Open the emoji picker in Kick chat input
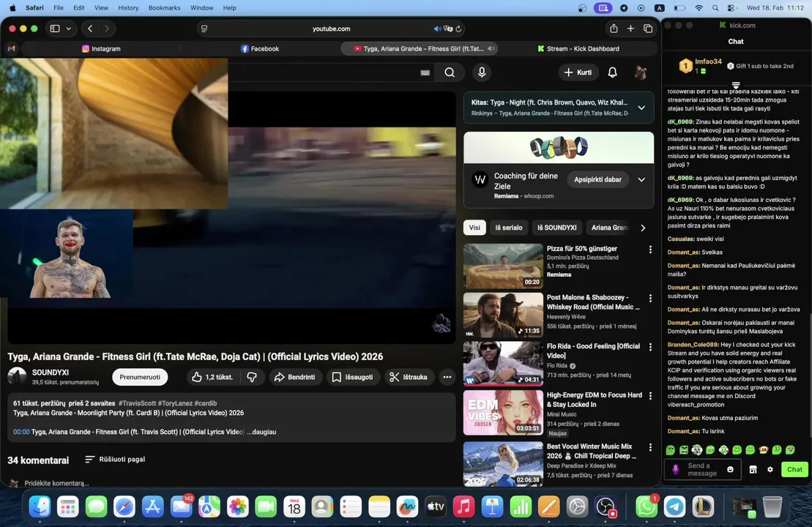Screen dimensions: 812x527 click(x=730, y=469)
